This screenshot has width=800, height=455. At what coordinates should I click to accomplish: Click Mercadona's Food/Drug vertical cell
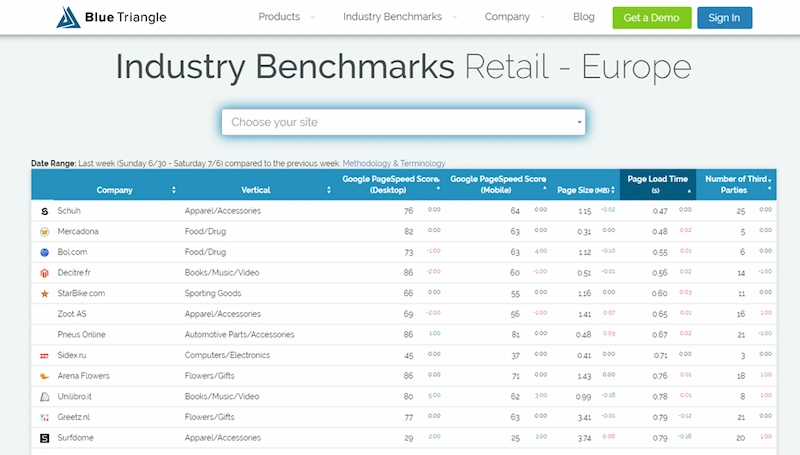pyautogui.click(x=205, y=231)
